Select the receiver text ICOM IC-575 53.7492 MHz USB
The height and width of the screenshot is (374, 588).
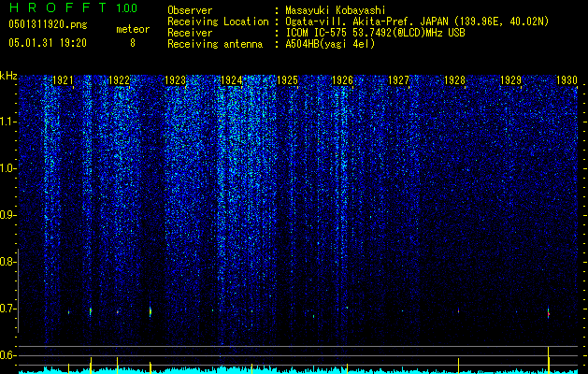click(x=375, y=33)
